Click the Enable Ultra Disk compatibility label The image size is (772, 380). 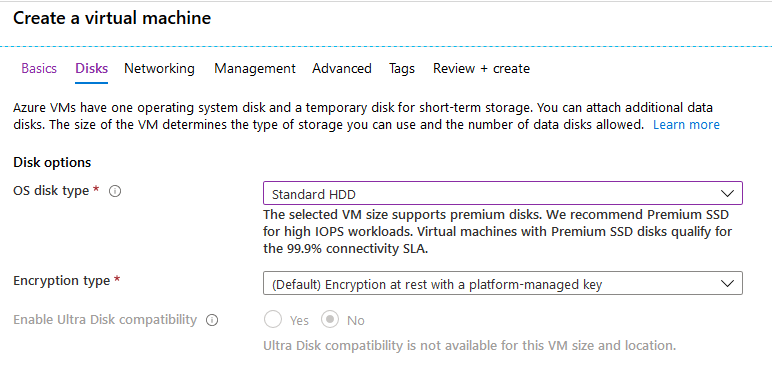105,320
